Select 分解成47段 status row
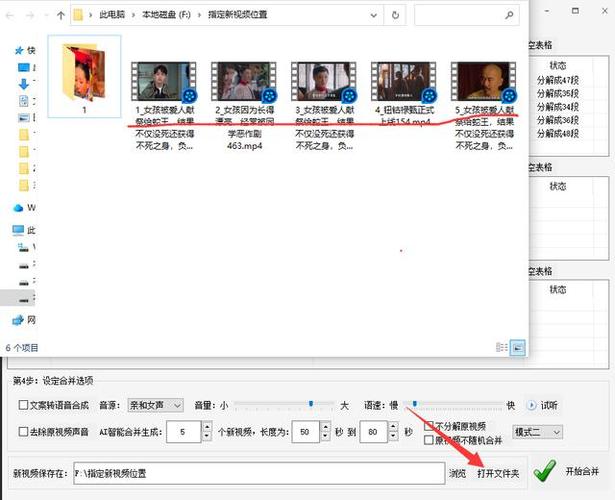The height and width of the screenshot is (500, 615). 558,81
